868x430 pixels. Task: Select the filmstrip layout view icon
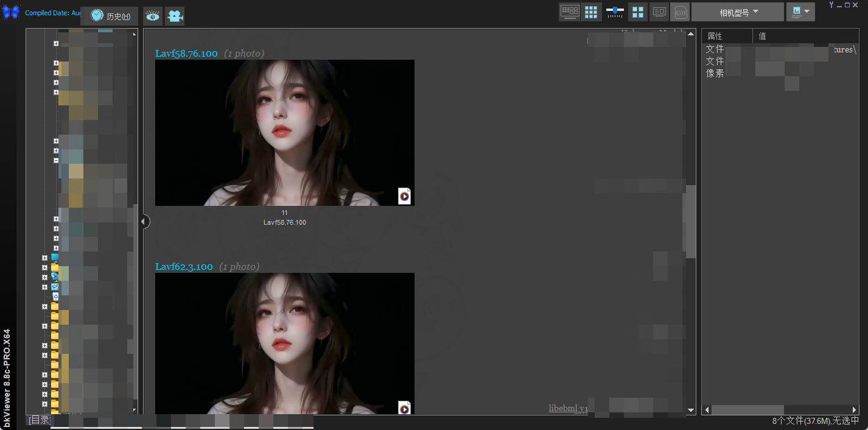(x=569, y=12)
